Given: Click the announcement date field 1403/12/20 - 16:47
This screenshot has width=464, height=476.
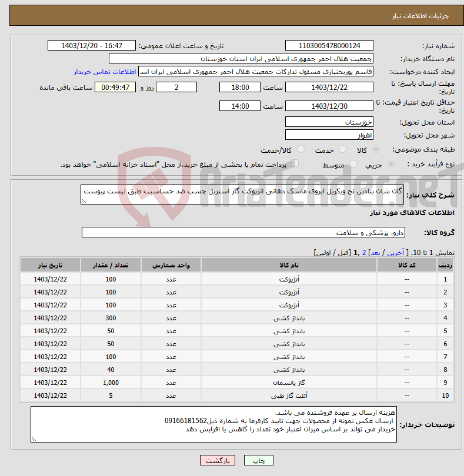Looking at the screenshot, I should point(92,45).
